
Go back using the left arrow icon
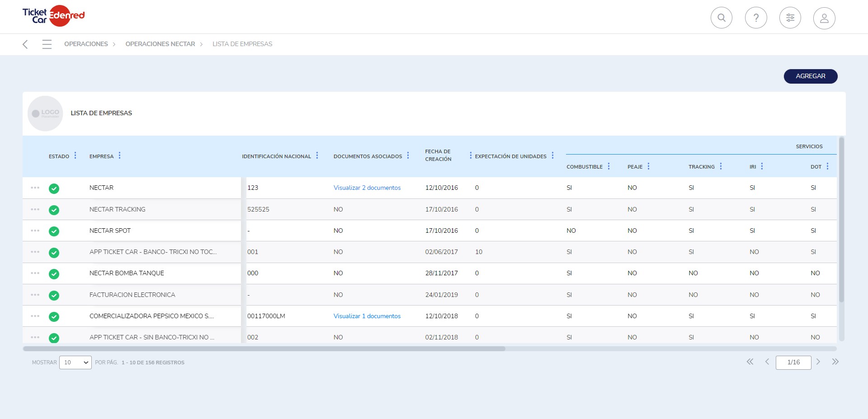25,44
